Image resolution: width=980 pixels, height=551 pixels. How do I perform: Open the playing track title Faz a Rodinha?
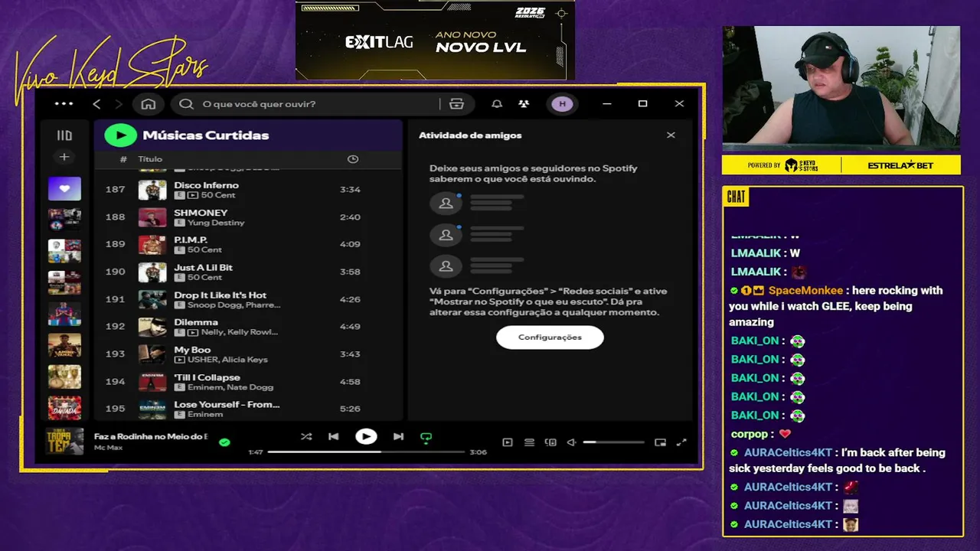[151, 437]
